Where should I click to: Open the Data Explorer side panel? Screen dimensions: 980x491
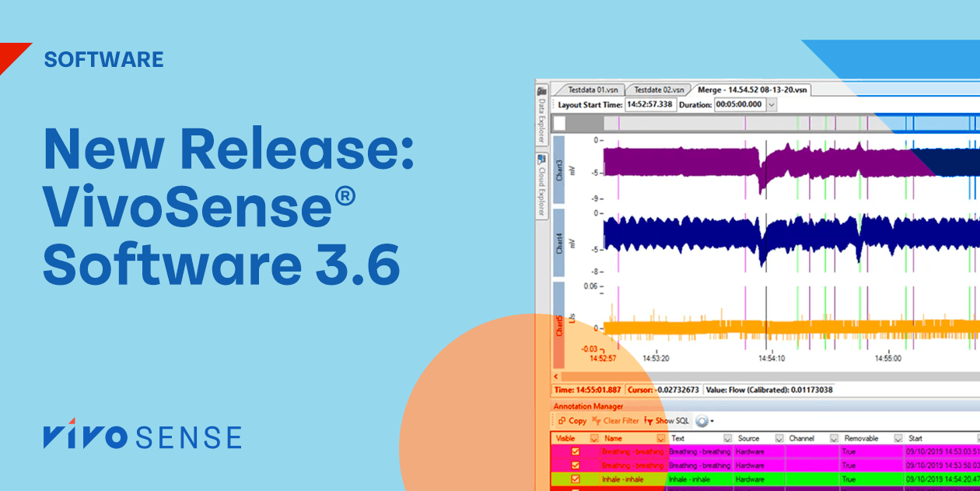[542, 115]
